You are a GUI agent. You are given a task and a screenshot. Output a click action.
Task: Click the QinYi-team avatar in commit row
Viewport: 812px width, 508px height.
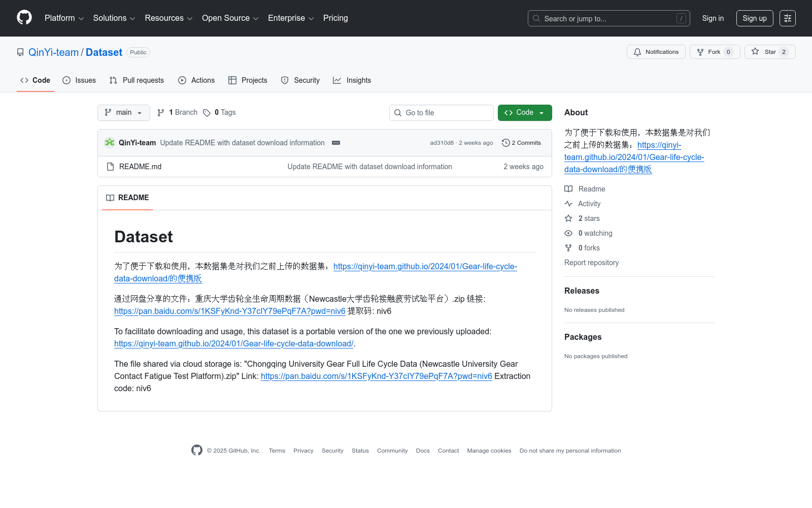[x=110, y=143]
